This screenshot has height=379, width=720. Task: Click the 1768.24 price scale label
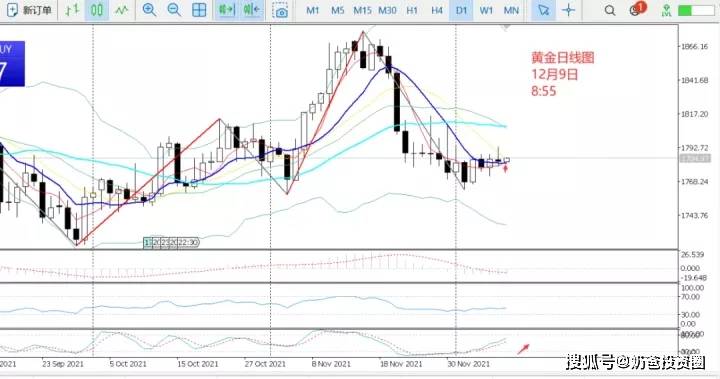click(693, 182)
